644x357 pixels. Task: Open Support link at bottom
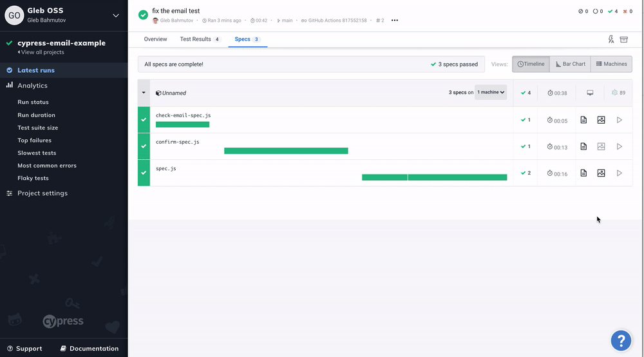tap(24, 349)
